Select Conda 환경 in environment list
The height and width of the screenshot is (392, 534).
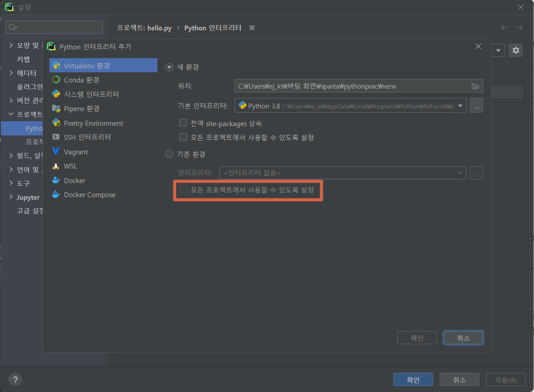pyautogui.click(x=103, y=80)
